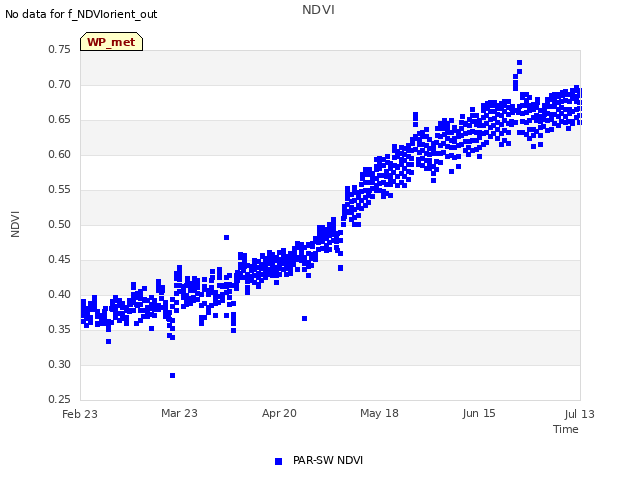640x480 pixels.
Task: Click the 0.65 y-axis tick label
Action: [60, 120]
